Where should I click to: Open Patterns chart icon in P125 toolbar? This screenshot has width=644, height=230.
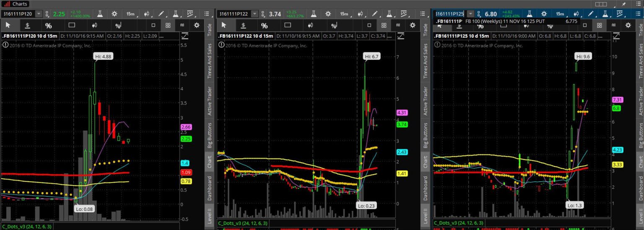(x=620, y=14)
